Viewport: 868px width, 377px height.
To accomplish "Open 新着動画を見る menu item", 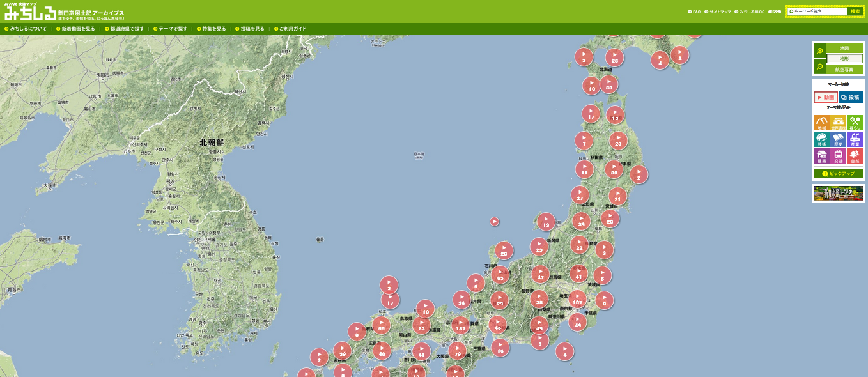I will (75, 29).
